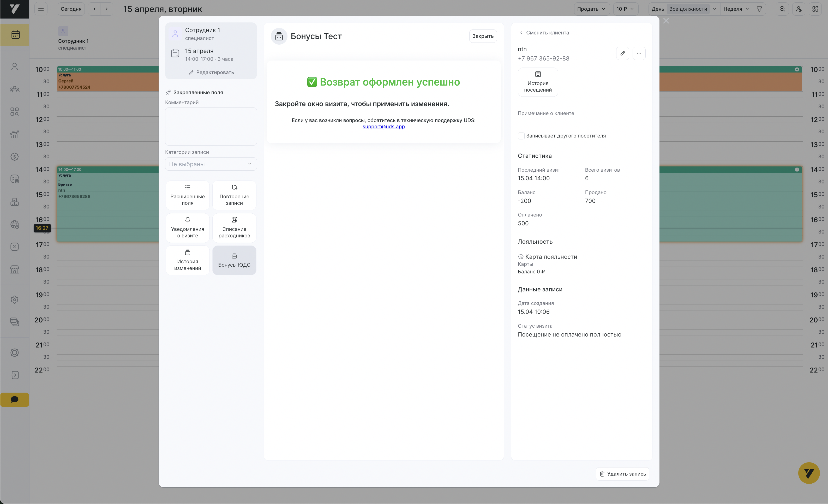The width and height of the screenshot is (828, 504).
Task: Click the pencil icon to edit client
Action: [x=622, y=53]
